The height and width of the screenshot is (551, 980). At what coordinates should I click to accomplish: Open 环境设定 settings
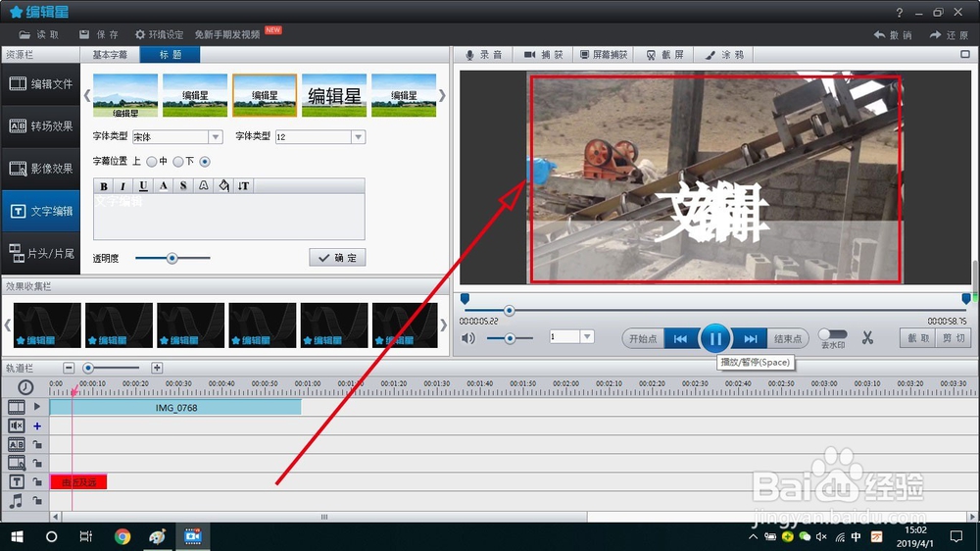160,34
